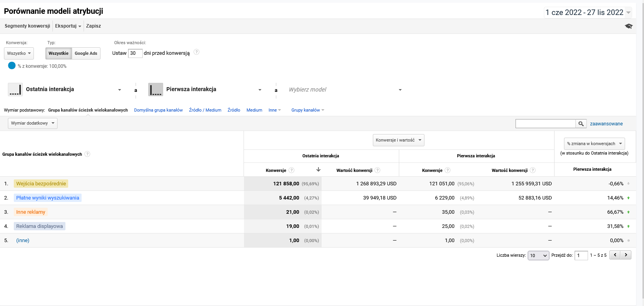The width and height of the screenshot is (644, 306).
Task: Go to next page arrow
Action: tap(626, 255)
